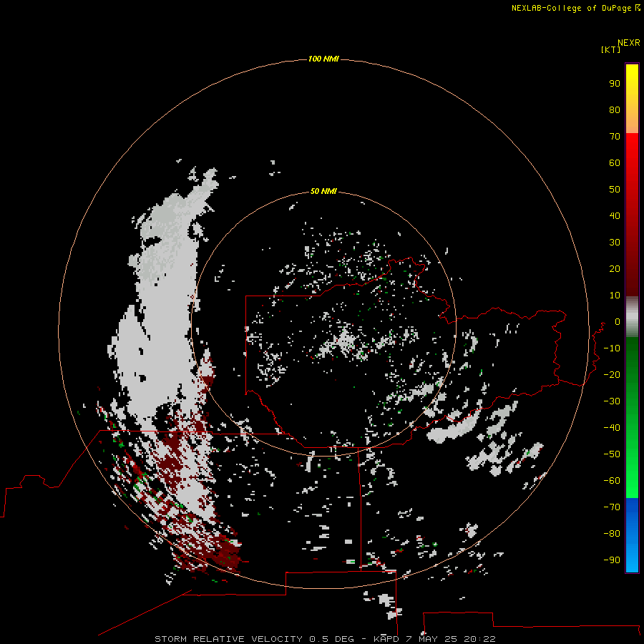644x644 pixels.
Task: Click the 90 value on velocity scale
Action: tap(615, 84)
